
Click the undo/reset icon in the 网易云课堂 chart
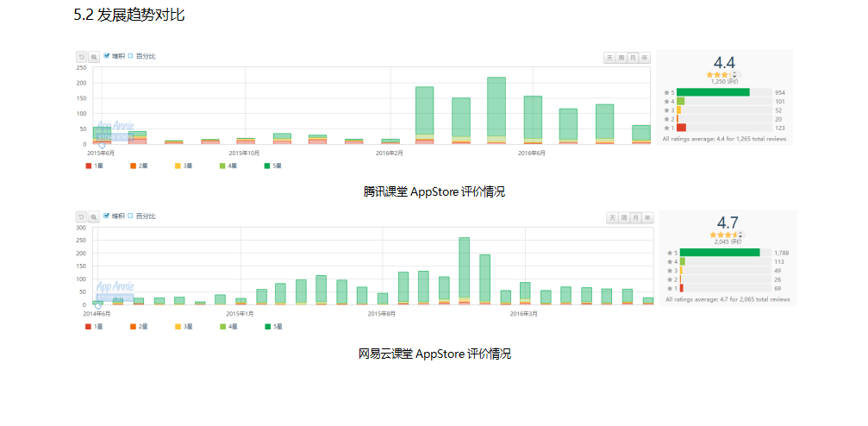coord(81,216)
